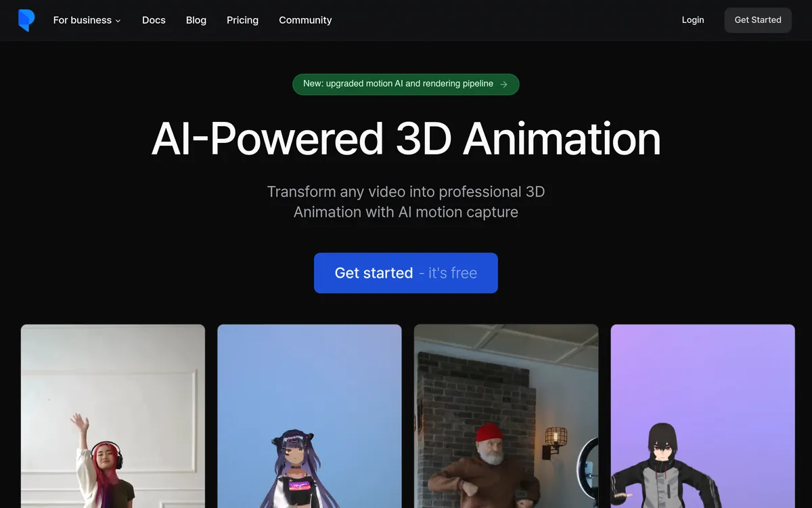Screen dimensions: 812x508
Task: Click the ring light in the beanie man video
Action: (x=587, y=467)
